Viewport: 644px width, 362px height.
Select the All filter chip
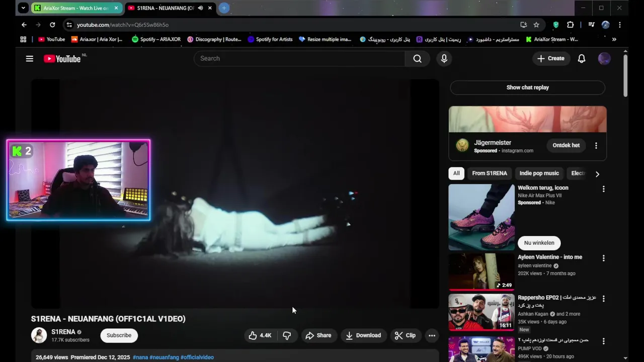click(456, 173)
